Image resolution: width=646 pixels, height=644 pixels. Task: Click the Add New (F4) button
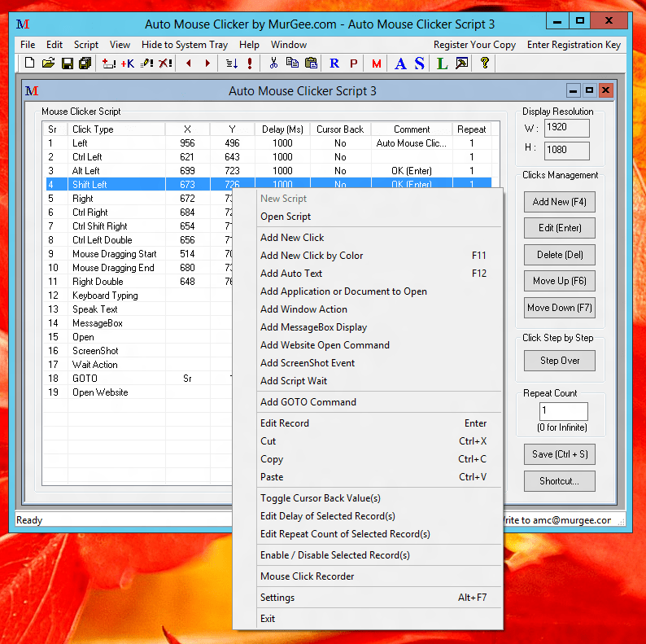coord(560,202)
